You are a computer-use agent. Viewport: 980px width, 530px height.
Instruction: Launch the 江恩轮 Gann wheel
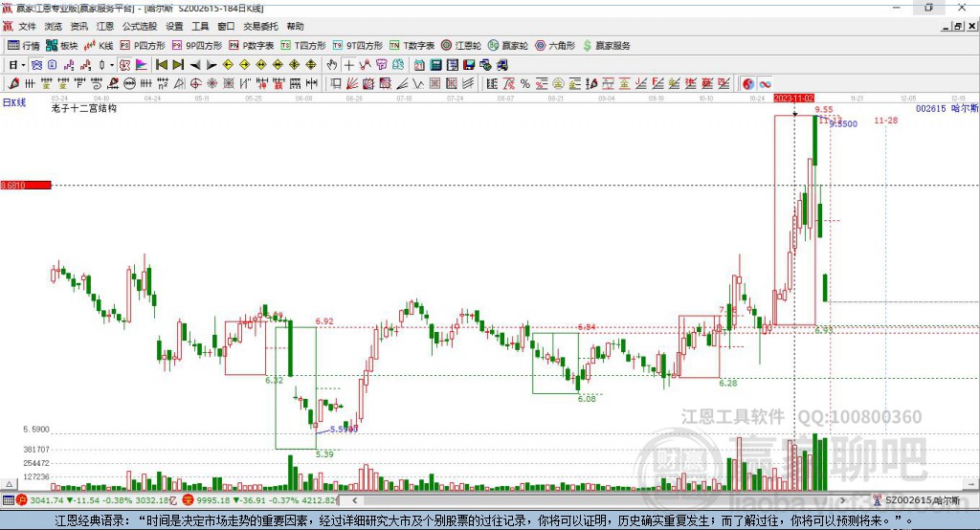click(461, 46)
